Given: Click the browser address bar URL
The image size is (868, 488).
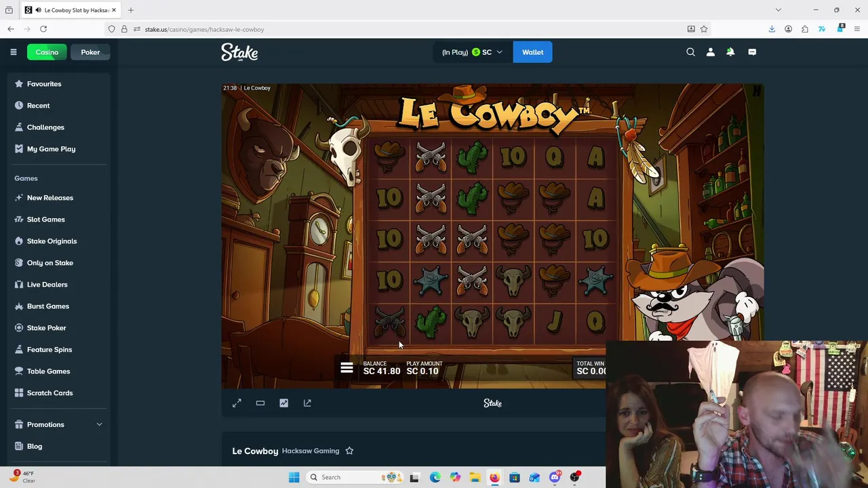Looking at the screenshot, I should (x=204, y=29).
